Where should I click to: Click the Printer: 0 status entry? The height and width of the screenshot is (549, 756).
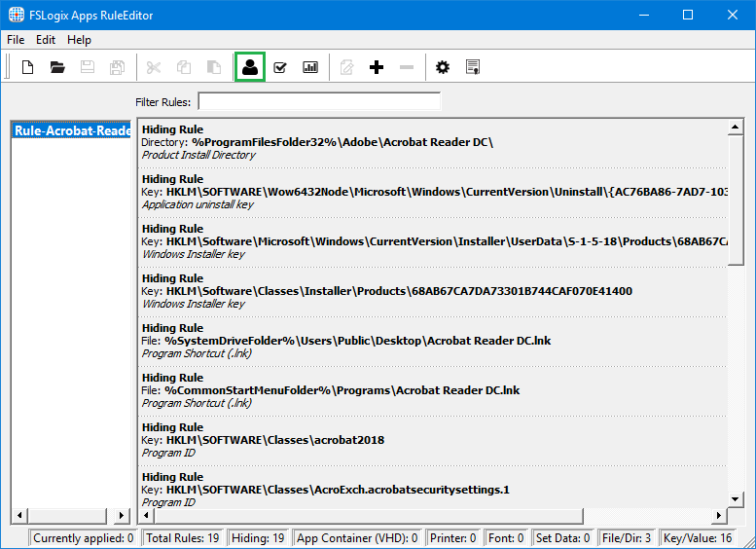point(453,538)
